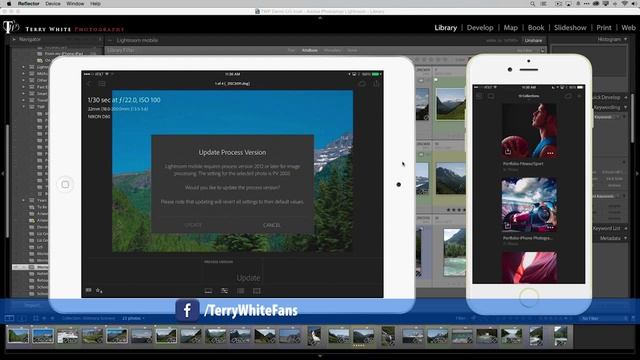Image resolution: width=640 pixels, height=360 pixels.
Task: Click the Unshare button
Action: [x=533, y=40]
